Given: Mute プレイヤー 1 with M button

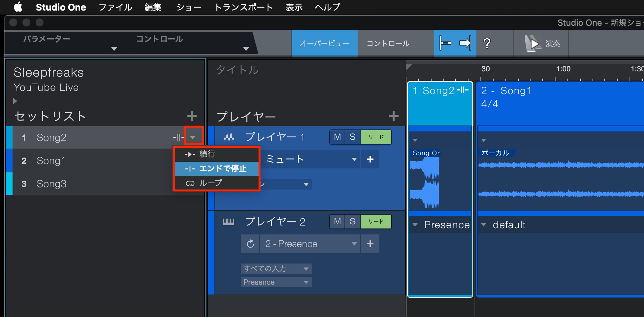Looking at the screenshot, I should (337, 137).
